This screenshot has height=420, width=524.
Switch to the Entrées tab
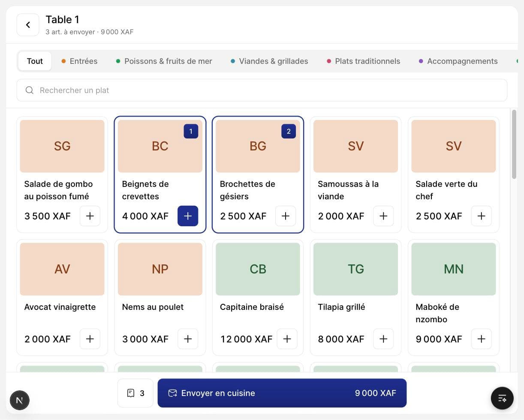(x=79, y=61)
